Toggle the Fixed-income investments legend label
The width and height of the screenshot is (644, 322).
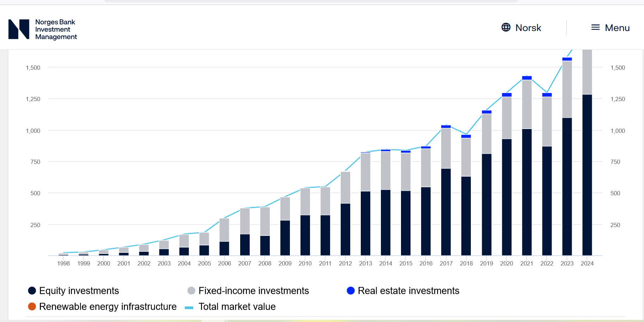(254, 291)
